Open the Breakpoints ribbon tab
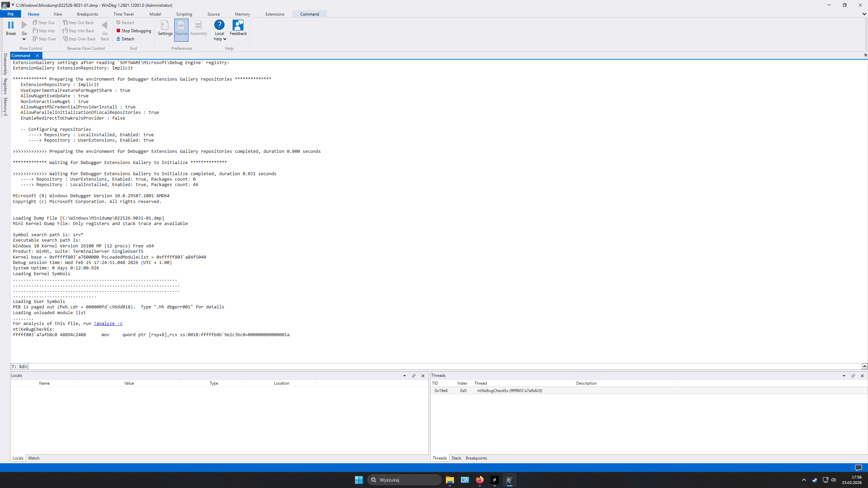868x488 pixels. [x=87, y=14]
